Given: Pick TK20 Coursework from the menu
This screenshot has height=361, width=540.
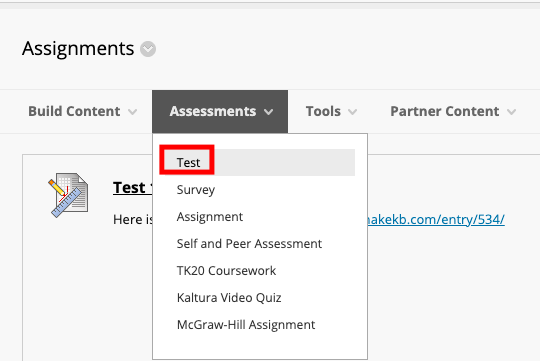Looking at the screenshot, I should (x=226, y=271).
